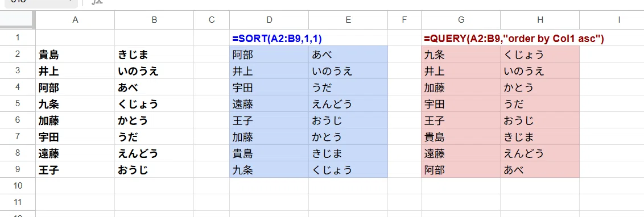
Task: Select cell B3 containing いのうえ
Action: 154,71
